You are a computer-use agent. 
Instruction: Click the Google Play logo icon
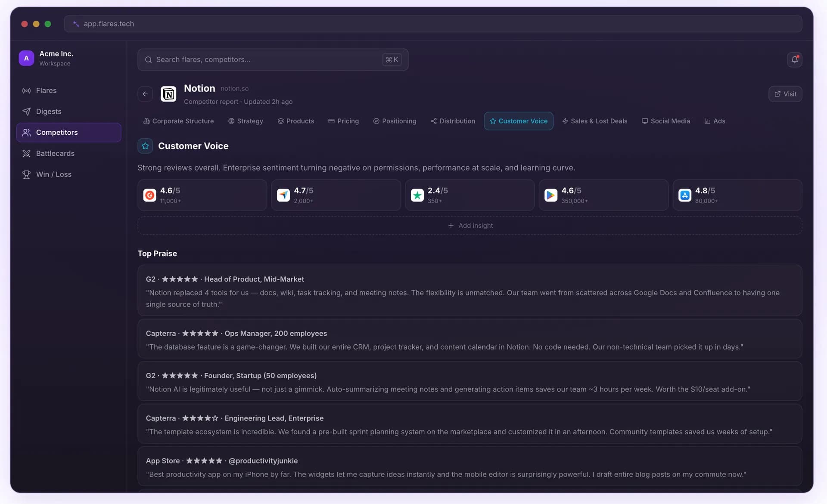[550, 195]
